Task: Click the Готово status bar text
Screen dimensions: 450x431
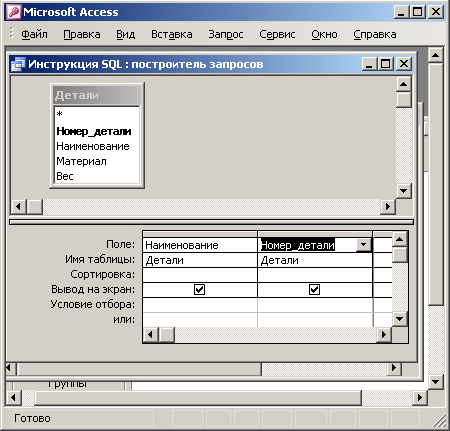Action: coord(32,418)
